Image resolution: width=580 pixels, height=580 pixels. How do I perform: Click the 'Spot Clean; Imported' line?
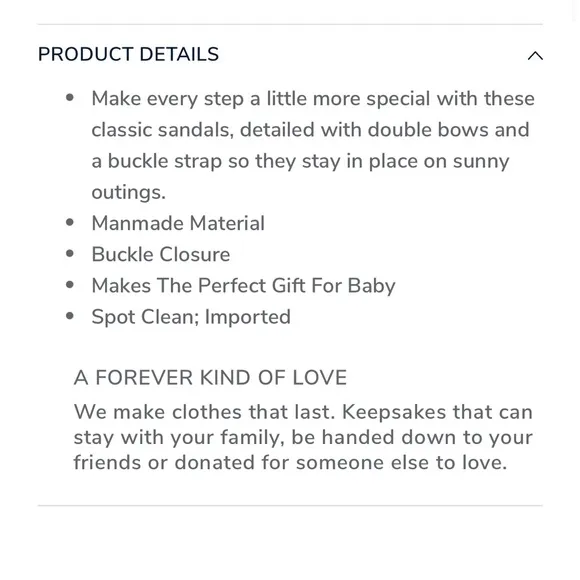191,317
